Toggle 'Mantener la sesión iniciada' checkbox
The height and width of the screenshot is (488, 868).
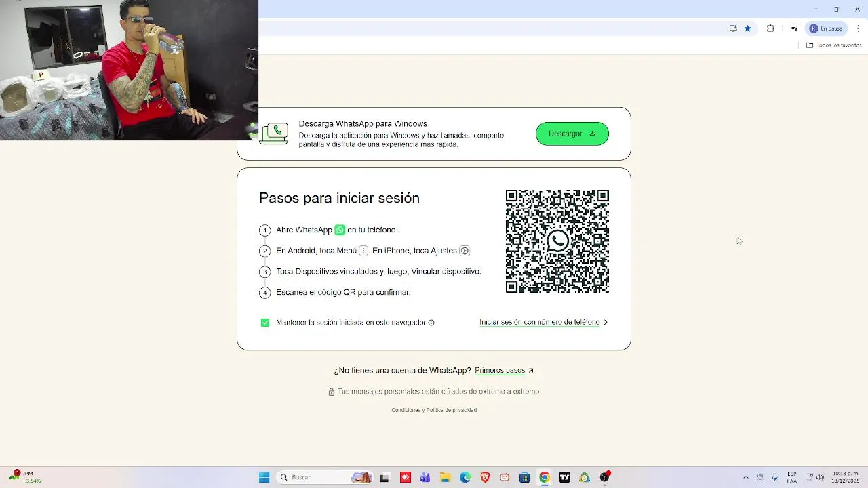tap(265, 323)
